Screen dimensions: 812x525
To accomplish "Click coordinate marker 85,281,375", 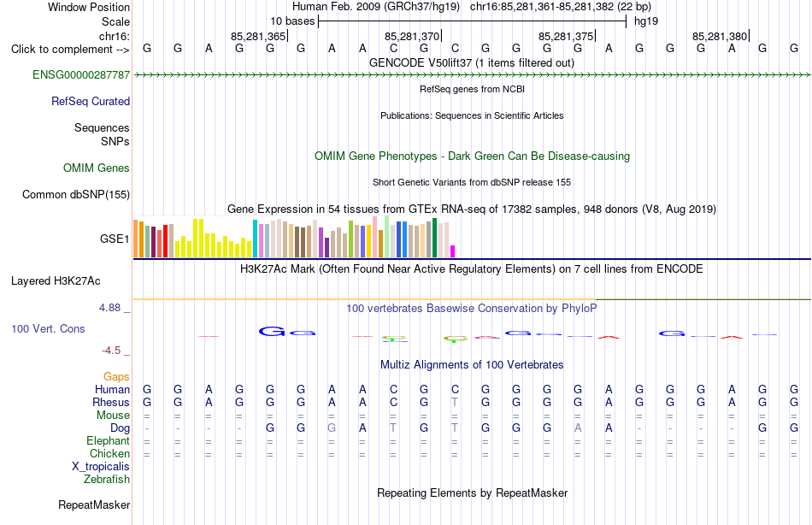I will [x=566, y=36].
